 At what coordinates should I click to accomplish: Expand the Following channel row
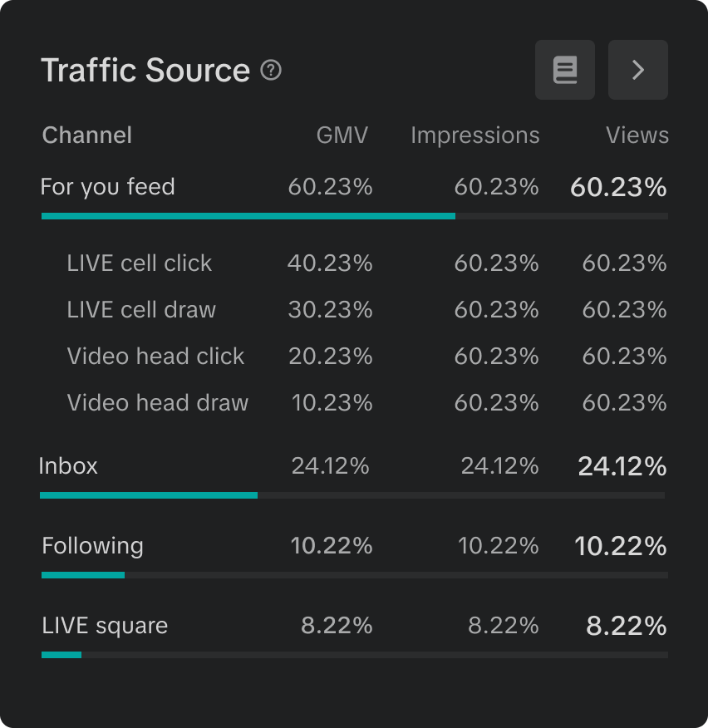click(x=92, y=546)
